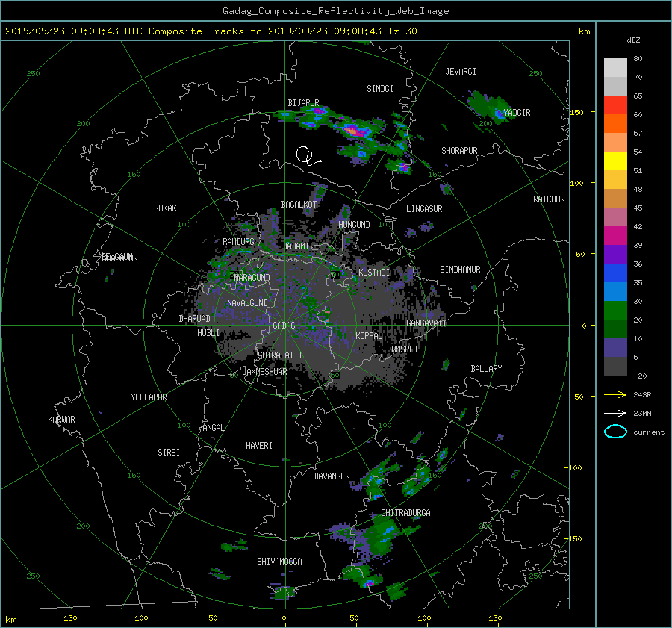Image resolution: width=672 pixels, height=628 pixels.
Task: Click the RAICHUR city label
Action: tap(549, 199)
